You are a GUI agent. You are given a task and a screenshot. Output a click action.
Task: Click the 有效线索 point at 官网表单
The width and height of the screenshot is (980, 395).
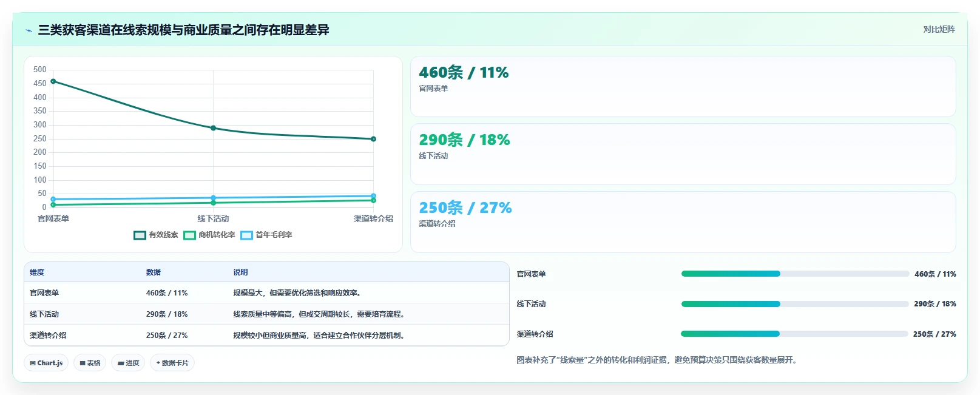(53, 81)
